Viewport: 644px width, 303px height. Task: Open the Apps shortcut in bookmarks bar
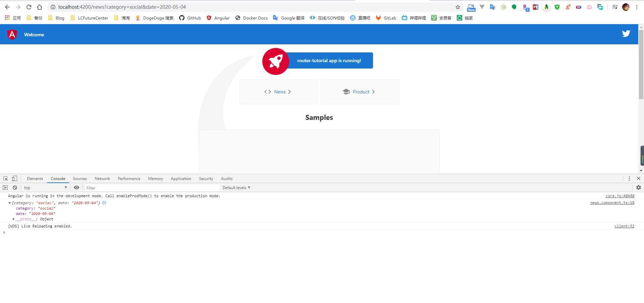tap(13, 18)
